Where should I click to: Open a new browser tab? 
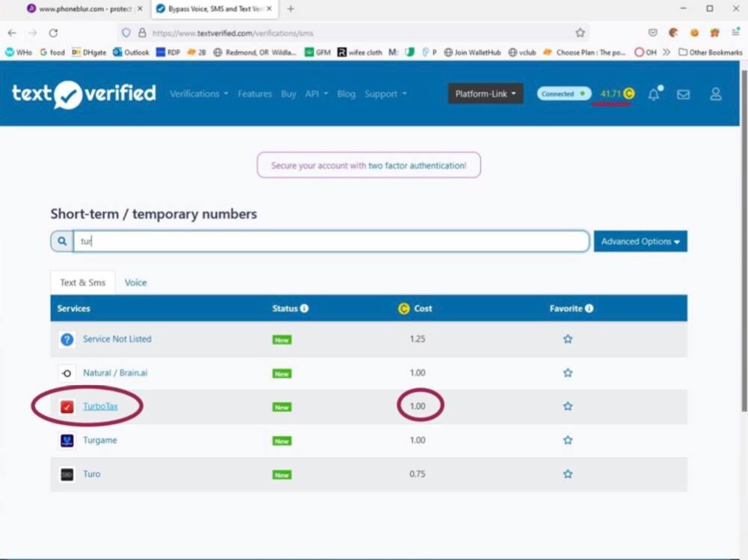tap(291, 8)
